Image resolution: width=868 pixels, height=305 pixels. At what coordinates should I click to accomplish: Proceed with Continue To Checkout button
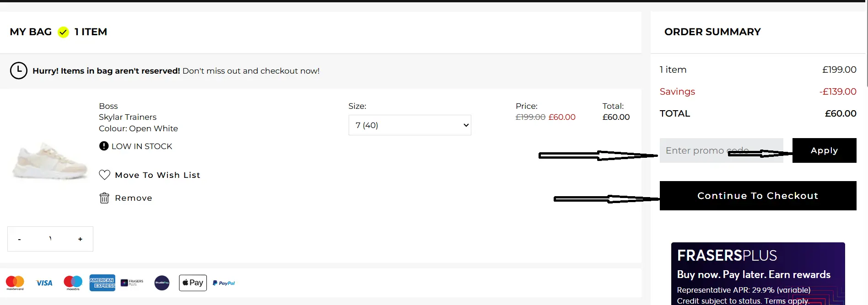point(758,196)
